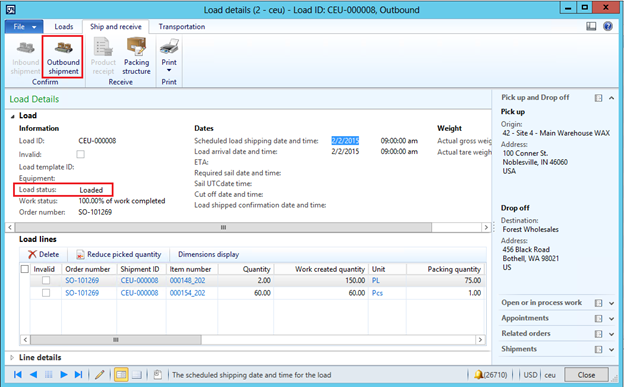Click the Related orders pane icon
This screenshot has width=624, height=387.
coord(598,334)
